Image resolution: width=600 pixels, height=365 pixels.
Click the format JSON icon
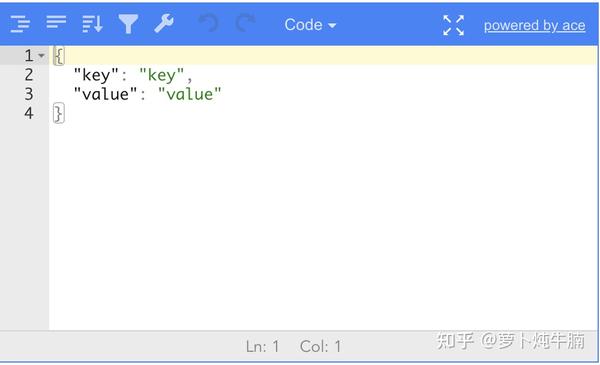pyautogui.click(x=20, y=24)
